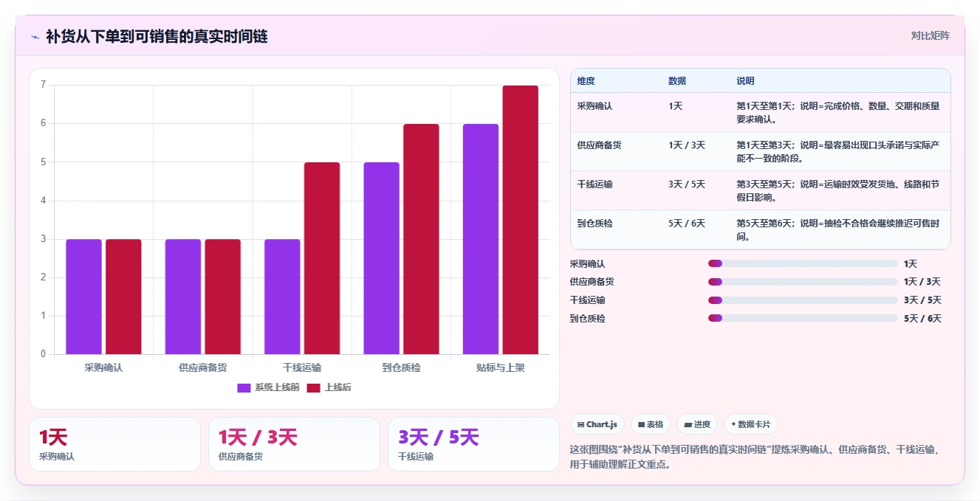980x501 pixels.
Task: Click the title 补货从下单到可销售的真实时间链
Action: 157,36
